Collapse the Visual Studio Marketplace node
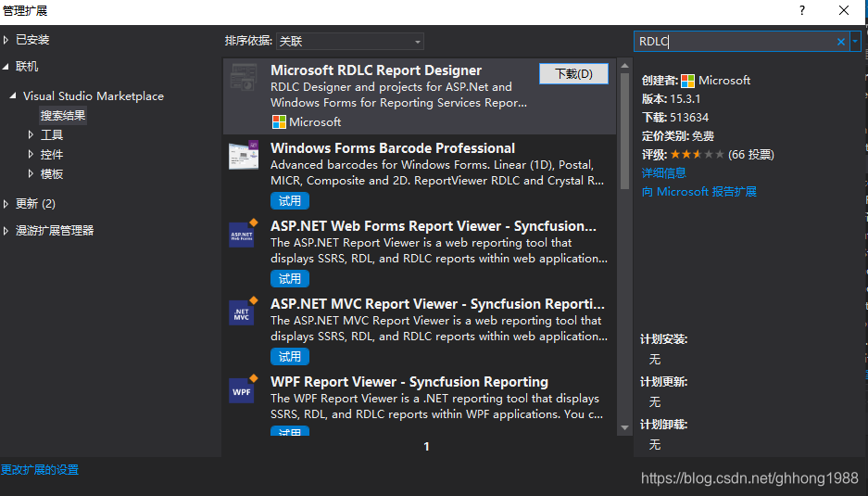This screenshot has width=868, height=496. (13, 95)
